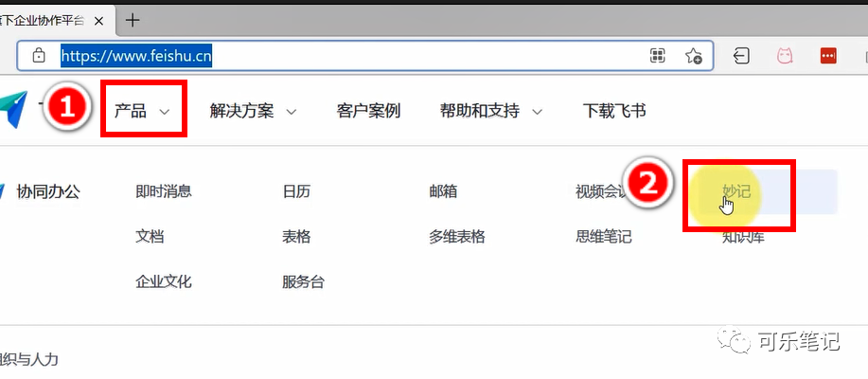Open 思维笔记 product link
868x379 pixels.
(x=603, y=237)
